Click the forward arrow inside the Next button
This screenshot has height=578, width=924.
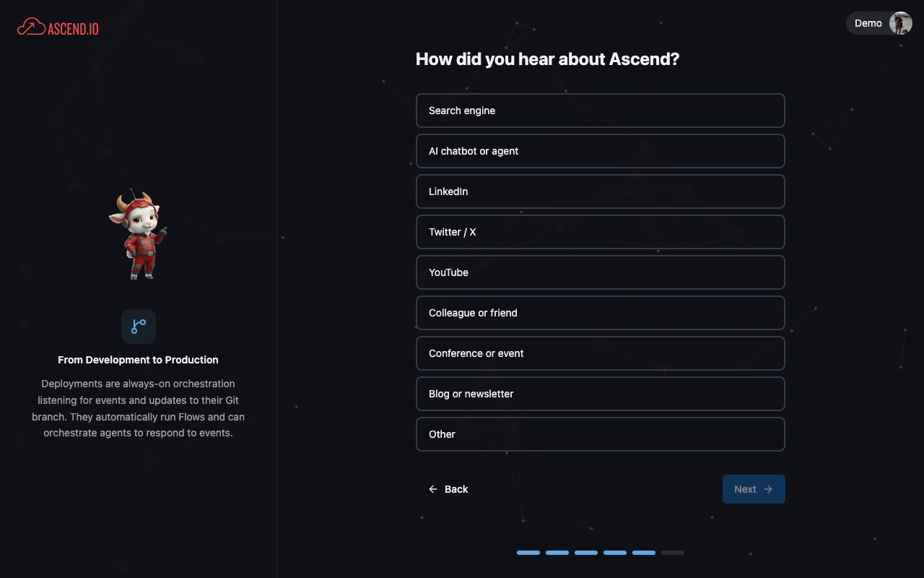768,489
